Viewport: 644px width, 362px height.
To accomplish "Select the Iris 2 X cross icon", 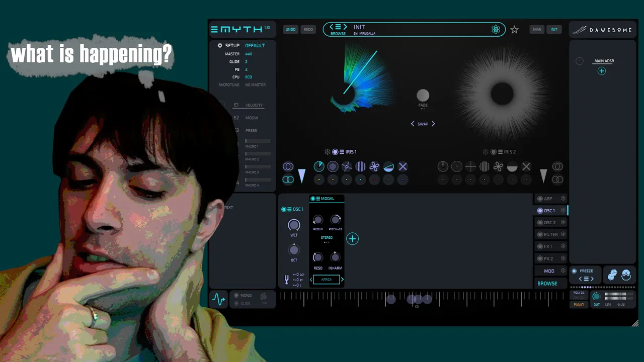I will coord(526,166).
